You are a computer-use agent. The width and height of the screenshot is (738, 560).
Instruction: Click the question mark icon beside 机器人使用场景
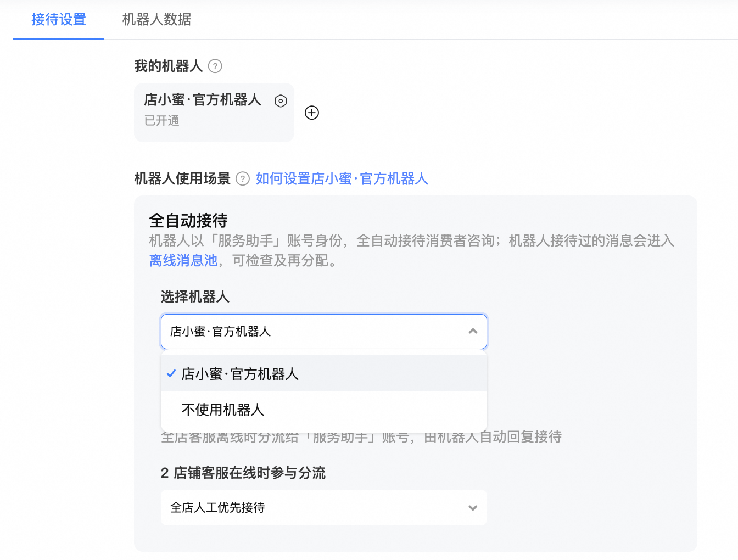pos(242,178)
